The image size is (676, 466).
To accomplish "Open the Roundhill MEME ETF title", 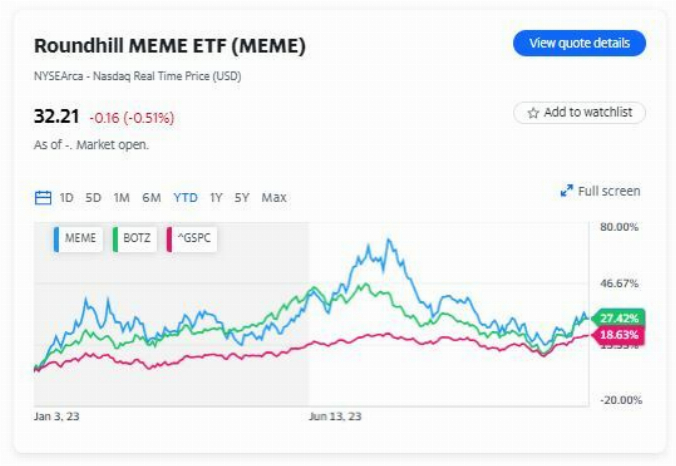I will (170, 46).
